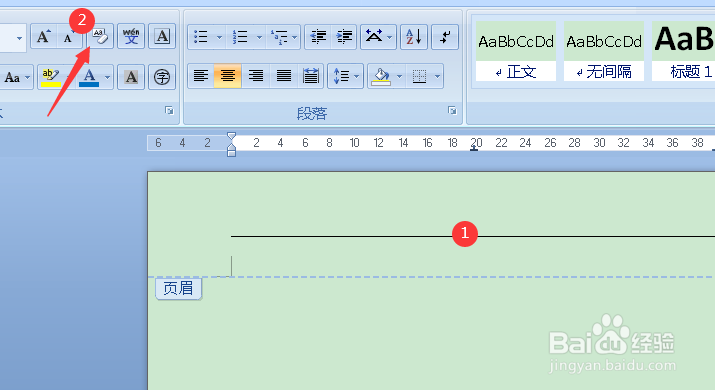Click the Borders button
Screen dimensions: 715x390
click(x=419, y=76)
